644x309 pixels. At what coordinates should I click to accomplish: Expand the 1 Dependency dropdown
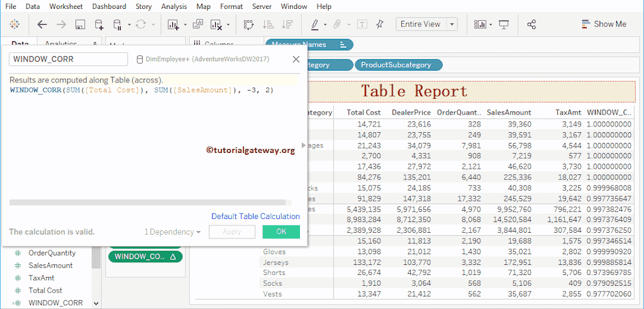coord(172,232)
